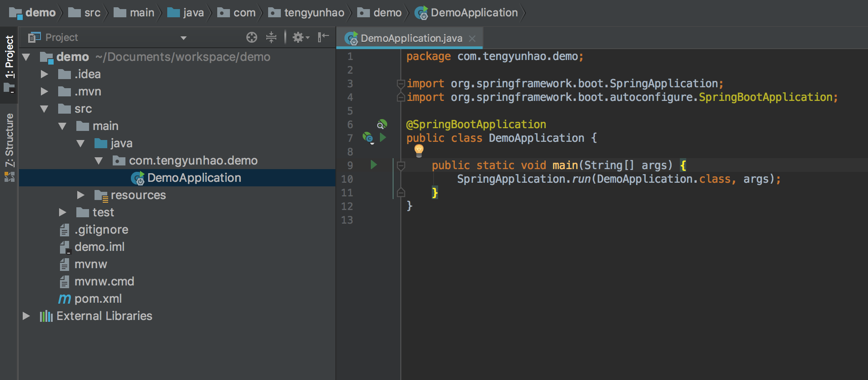
Task: Click the Spring bean gutter icon on line 6
Action: [382, 124]
